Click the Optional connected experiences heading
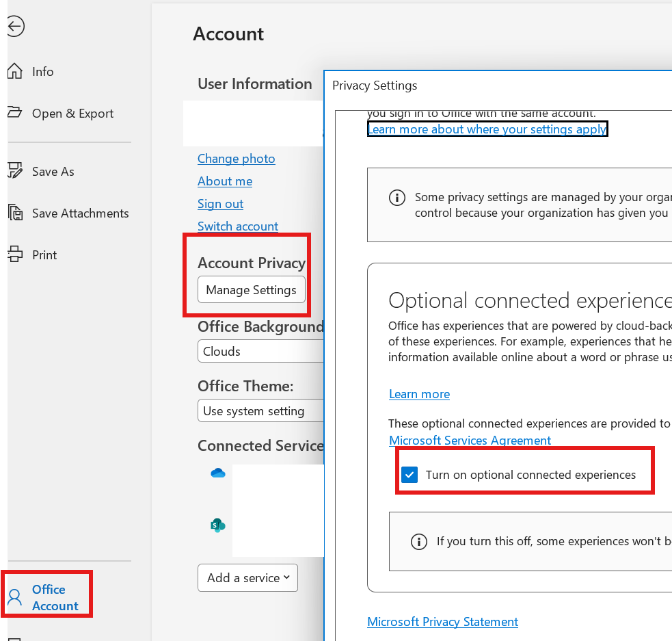The height and width of the screenshot is (641, 672). [x=530, y=300]
